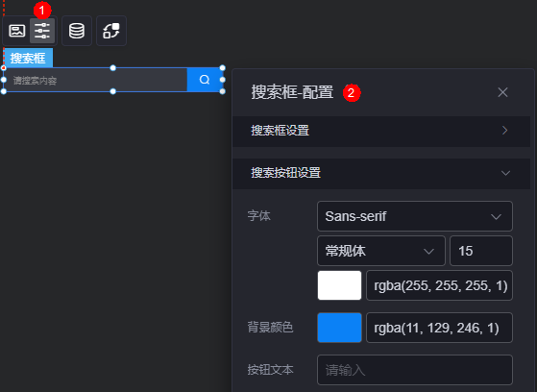537x392 pixels.
Task: Open the style image icon in toolbar
Action: click(x=16, y=31)
